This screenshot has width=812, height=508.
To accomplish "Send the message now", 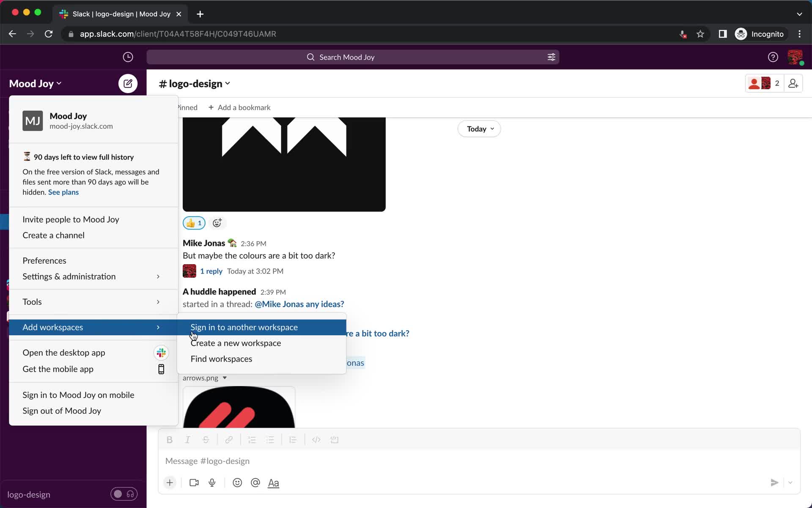I will coord(774,483).
